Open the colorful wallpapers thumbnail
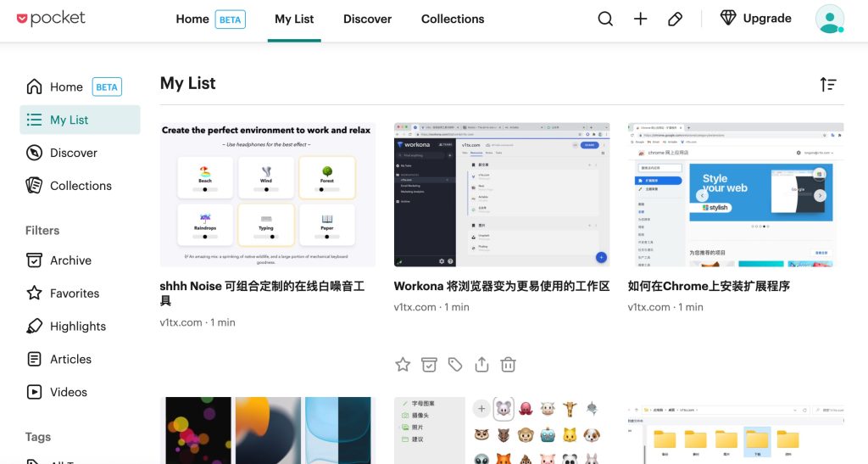Screen dimensions: 868x464 pyautogui.click(x=267, y=430)
